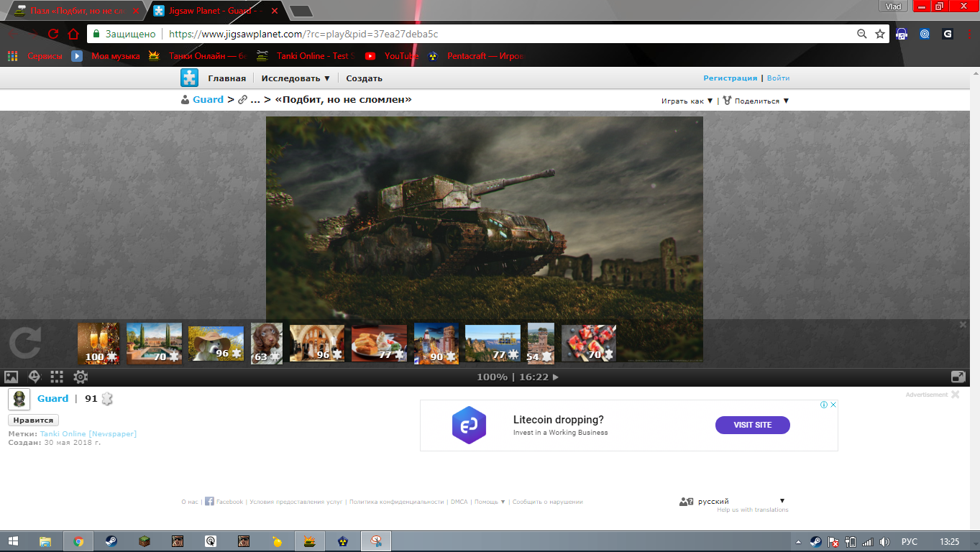Click the Jigsaw Planet puzzle-piece logo

coord(189,78)
